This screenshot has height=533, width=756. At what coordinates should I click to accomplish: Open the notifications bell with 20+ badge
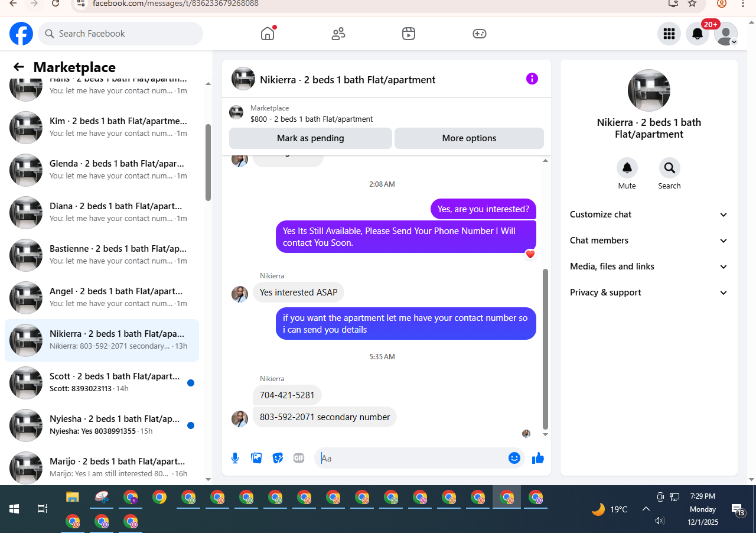pos(698,34)
